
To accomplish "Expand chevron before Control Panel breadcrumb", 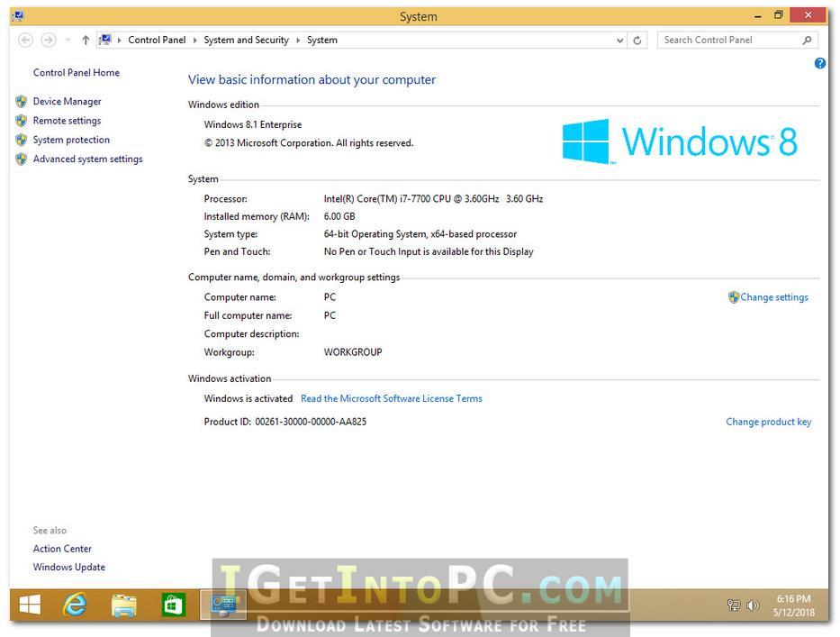I will click(119, 41).
